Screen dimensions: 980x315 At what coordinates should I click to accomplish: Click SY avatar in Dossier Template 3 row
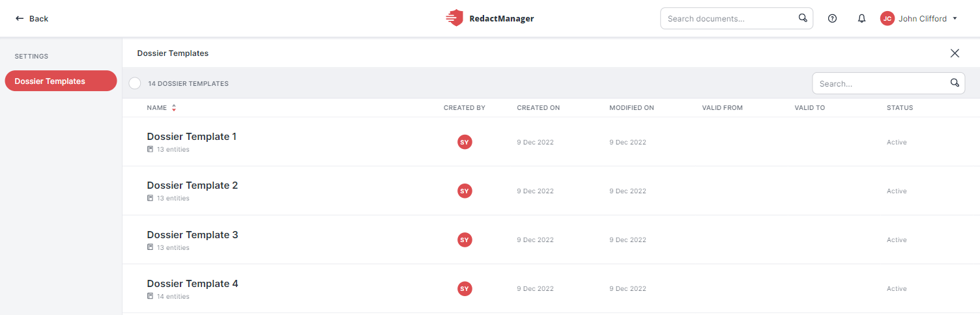pos(465,240)
